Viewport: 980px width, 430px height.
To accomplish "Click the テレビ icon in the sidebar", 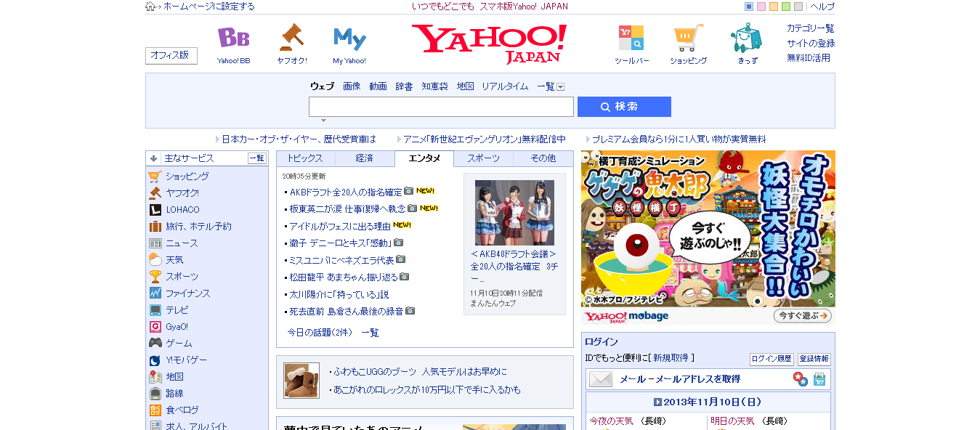I will tap(155, 310).
